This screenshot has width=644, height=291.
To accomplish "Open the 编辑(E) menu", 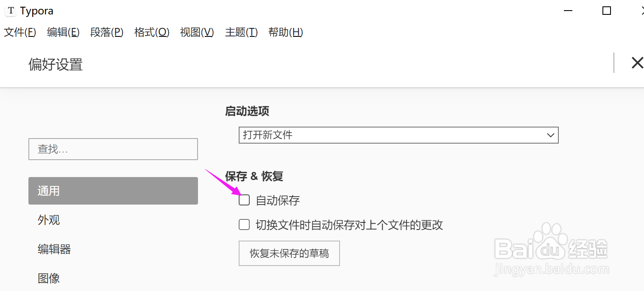I will (x=63, y=32).
